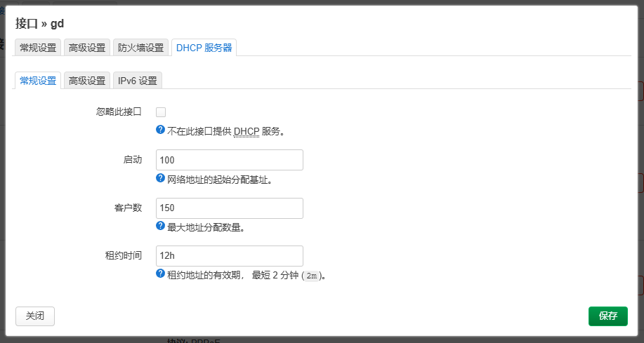
Task: Click the 启动 label
Action: coord(133,160)
